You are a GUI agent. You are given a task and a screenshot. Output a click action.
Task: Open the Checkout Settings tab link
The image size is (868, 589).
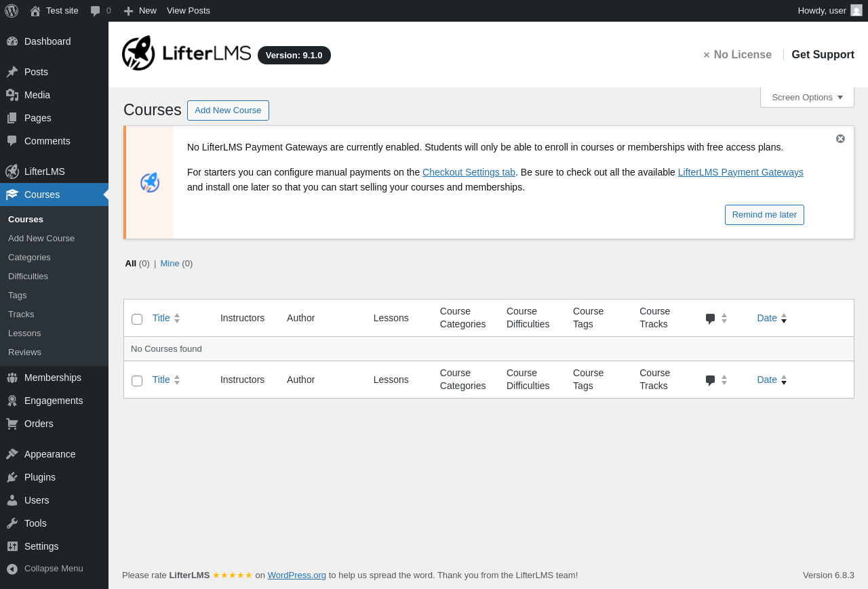tap(469, 172)
